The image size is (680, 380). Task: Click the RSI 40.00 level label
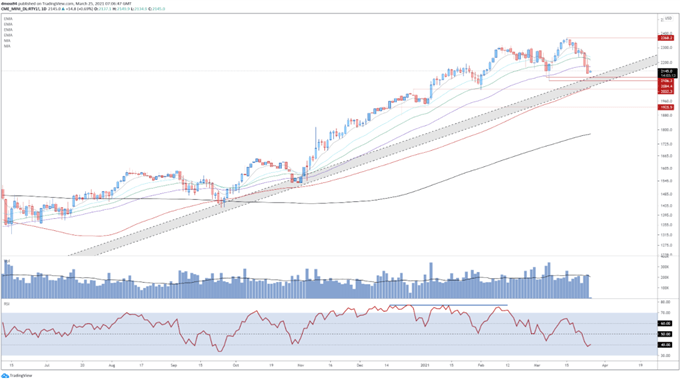coord(665,345)
